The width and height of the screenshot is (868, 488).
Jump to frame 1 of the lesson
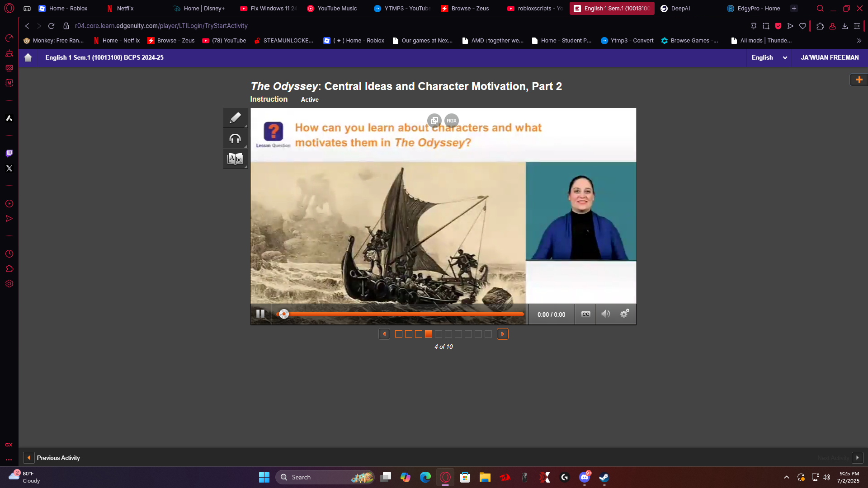click(399, 334)
